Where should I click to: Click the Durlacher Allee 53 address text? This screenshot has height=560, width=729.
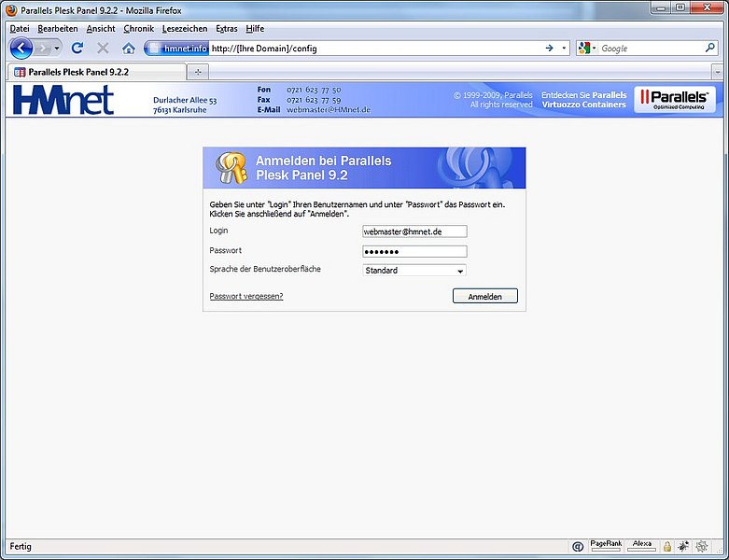click(x=185, y=100)
